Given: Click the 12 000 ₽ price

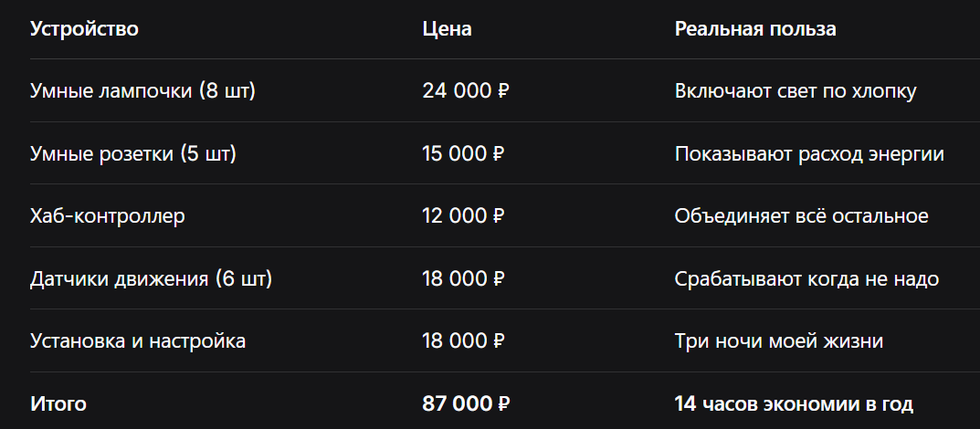Looking at the screenshot, I should point(463,216).
